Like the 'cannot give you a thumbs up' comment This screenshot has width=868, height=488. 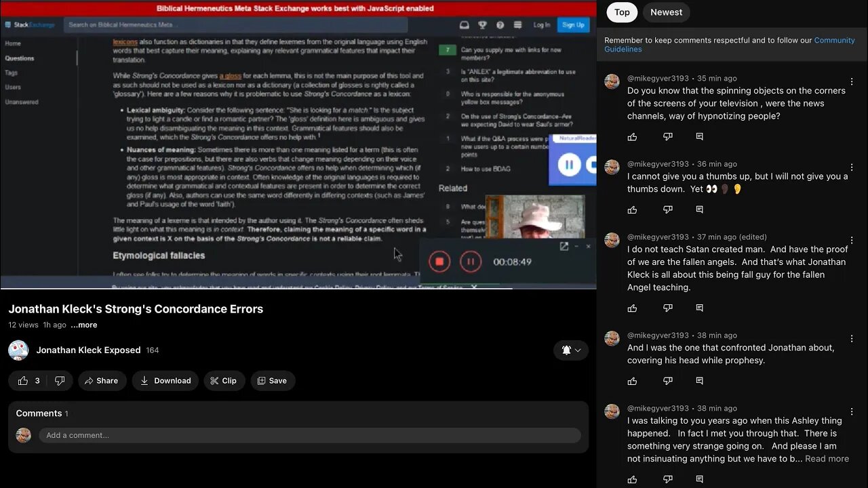(x=633, y=210)
